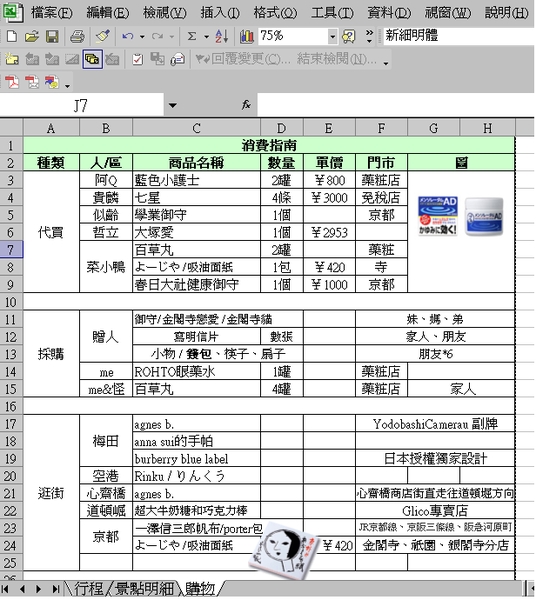Viewport: 536px width, 600px height.
Task: Select the boxed AD cream product image
Action: [438, 216]
